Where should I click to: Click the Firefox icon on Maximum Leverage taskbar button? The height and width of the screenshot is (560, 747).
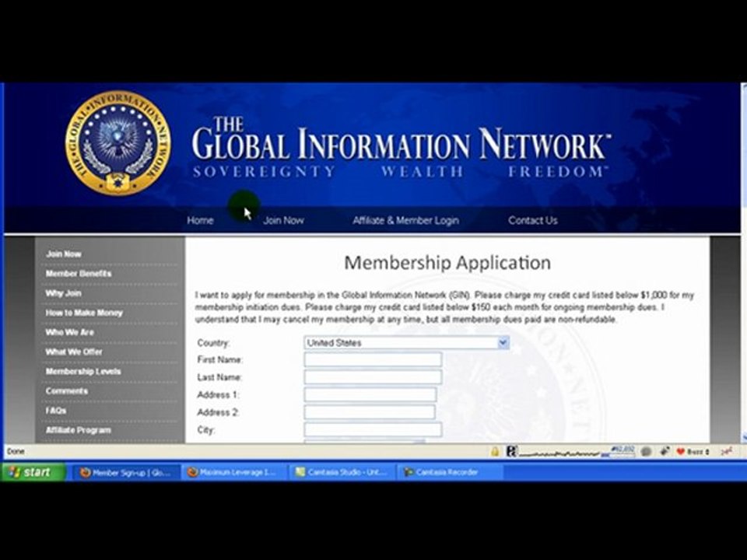point(192,472)
